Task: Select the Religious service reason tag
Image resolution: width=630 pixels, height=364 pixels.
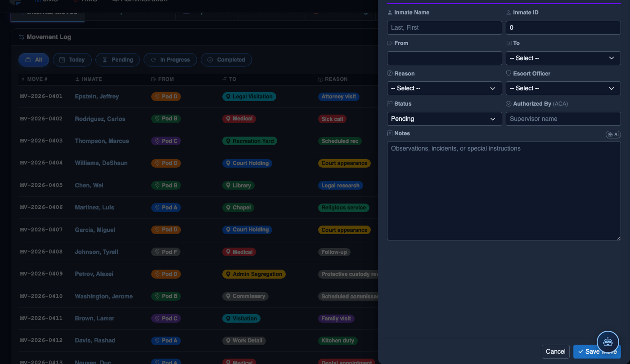Action: (x=344, y=208)
